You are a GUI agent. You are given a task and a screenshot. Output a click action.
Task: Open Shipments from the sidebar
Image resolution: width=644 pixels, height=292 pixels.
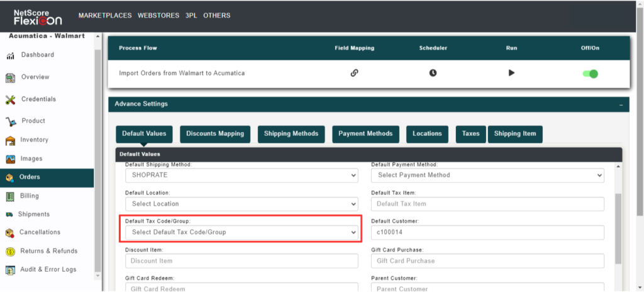tap(33, 215)
